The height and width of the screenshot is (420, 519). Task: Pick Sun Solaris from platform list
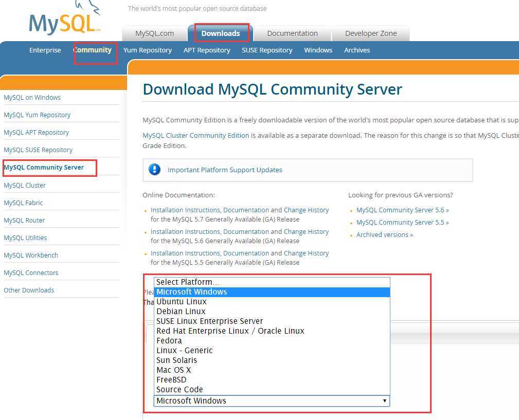point(272,360)
